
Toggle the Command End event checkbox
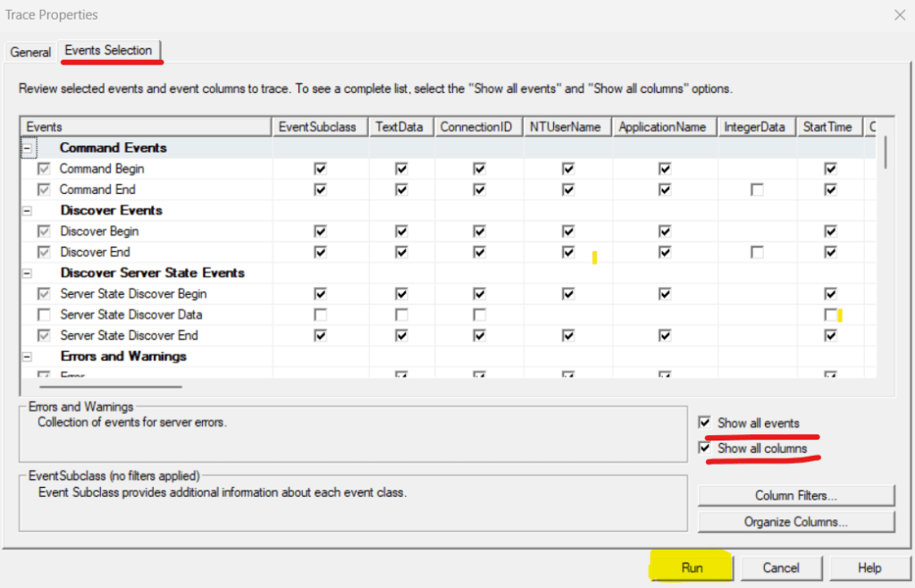coord(44,189)
